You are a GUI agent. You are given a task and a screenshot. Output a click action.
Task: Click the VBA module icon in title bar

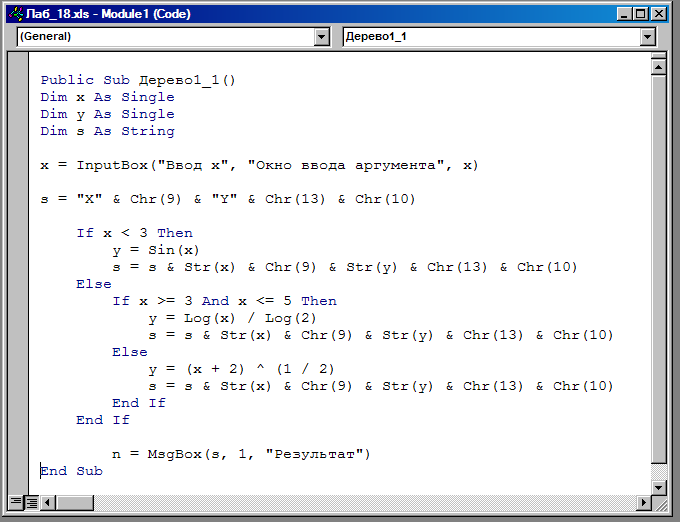tap(16, 14)
